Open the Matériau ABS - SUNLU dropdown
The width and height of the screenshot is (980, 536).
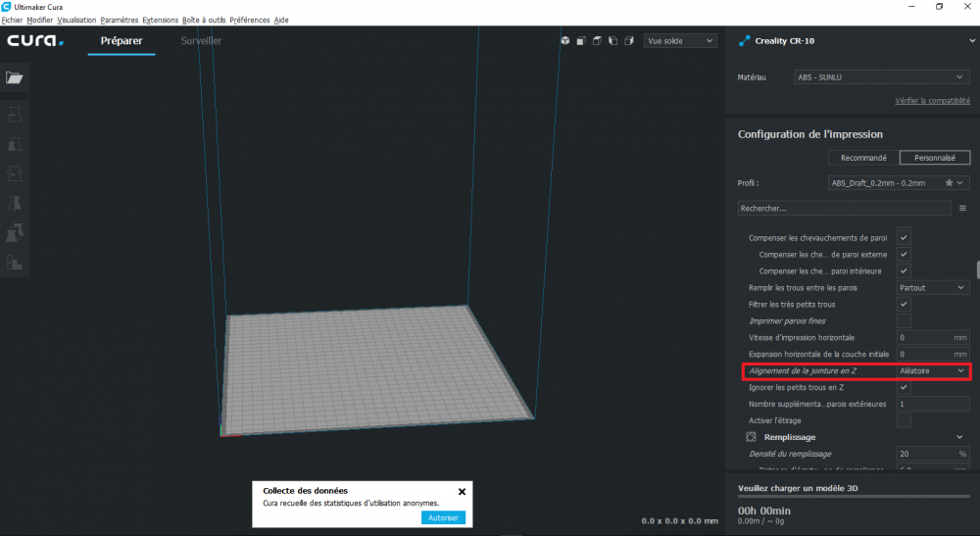click(881, 77)
